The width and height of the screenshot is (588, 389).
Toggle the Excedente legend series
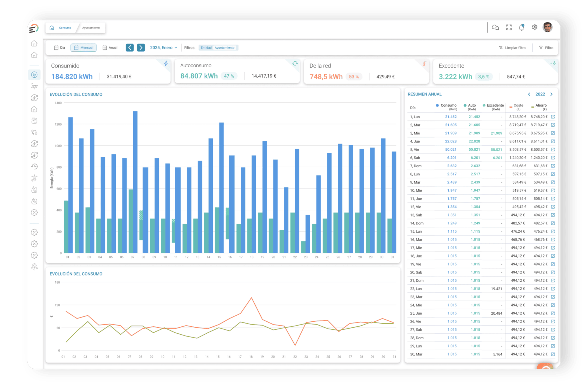click(493, 107)
